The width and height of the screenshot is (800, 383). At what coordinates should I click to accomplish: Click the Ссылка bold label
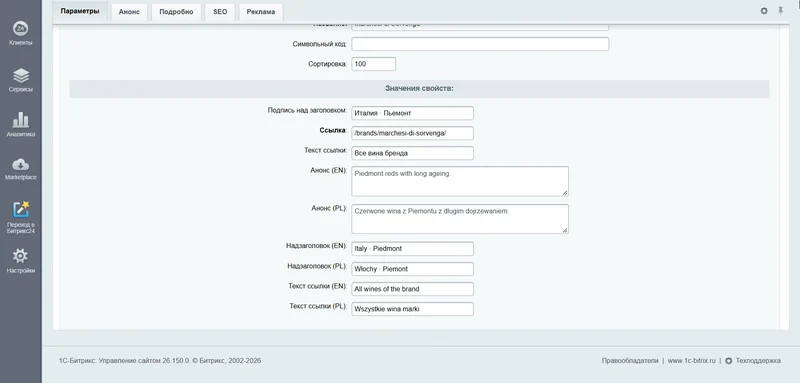point(333,131)
